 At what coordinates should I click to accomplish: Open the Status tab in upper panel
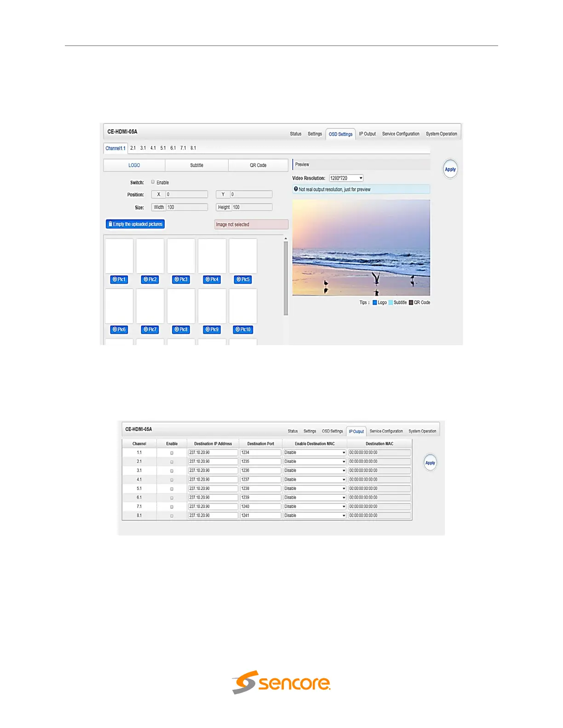pyautogui.click(x=296, y=134)
